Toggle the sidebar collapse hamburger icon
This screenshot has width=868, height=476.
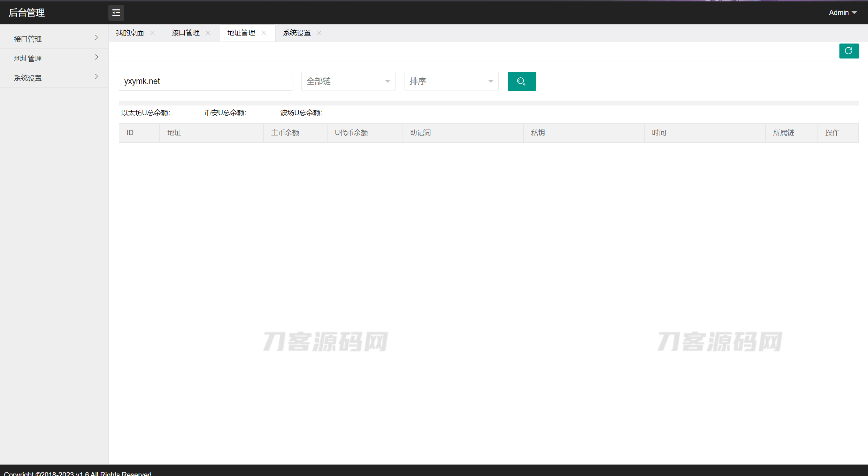[116, 13]
